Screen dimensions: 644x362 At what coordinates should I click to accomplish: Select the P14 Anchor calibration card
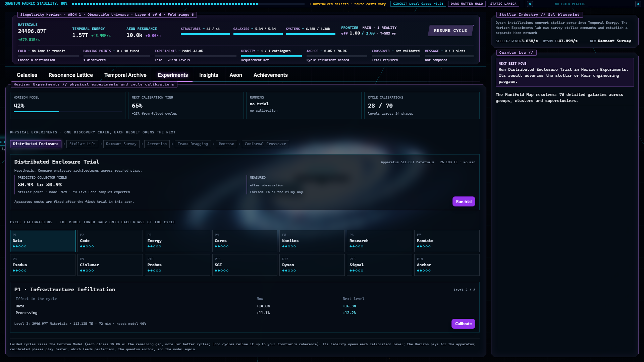pyautogui.click(x=447, y=265)
